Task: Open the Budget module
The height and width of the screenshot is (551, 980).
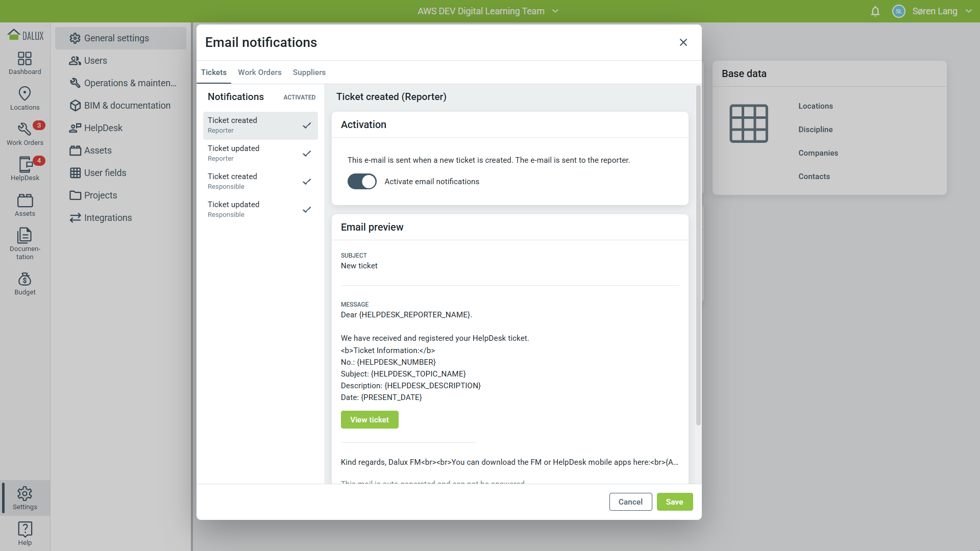Action: pos(24,283)
